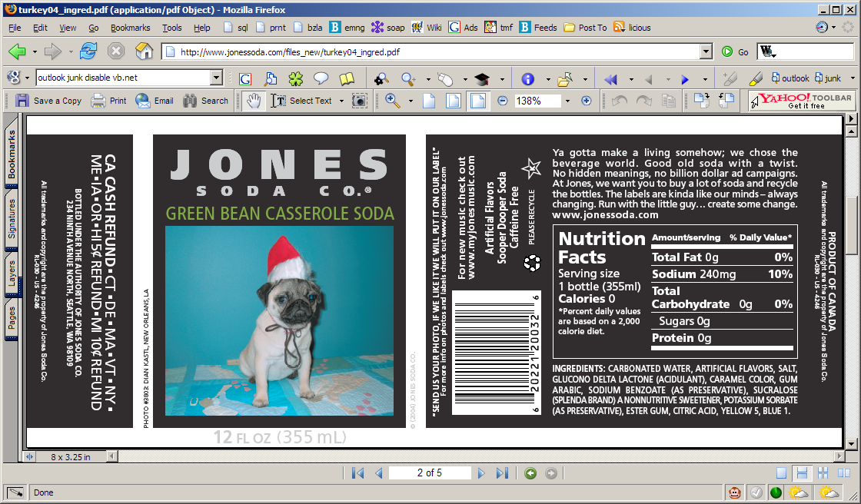Screen dimensions: 861x504
Task: Click the Google toolbar highlighter icon
Action: [x=756, y=78]
